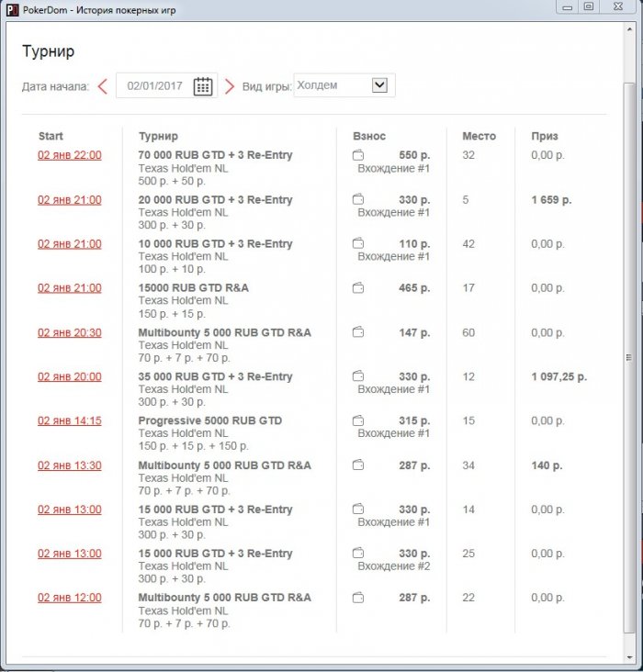Click the Турнир column header
643x672 pixels.
pyautogui.click(x=158, y=136)
